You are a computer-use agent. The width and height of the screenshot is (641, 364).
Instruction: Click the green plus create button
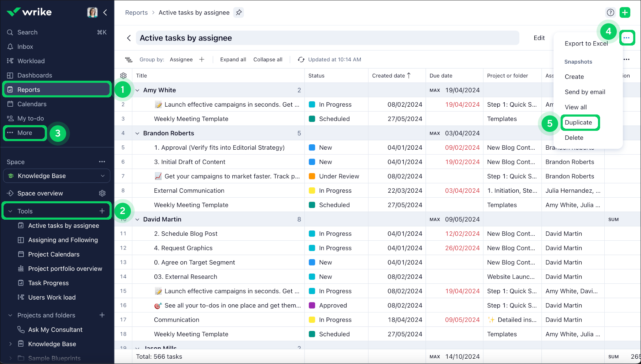(625, 12)
